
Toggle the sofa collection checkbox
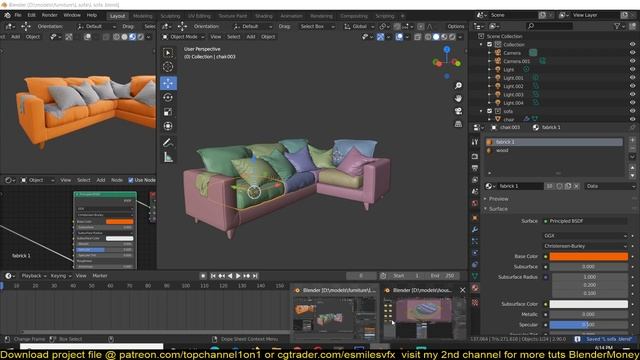pos(489,111)
